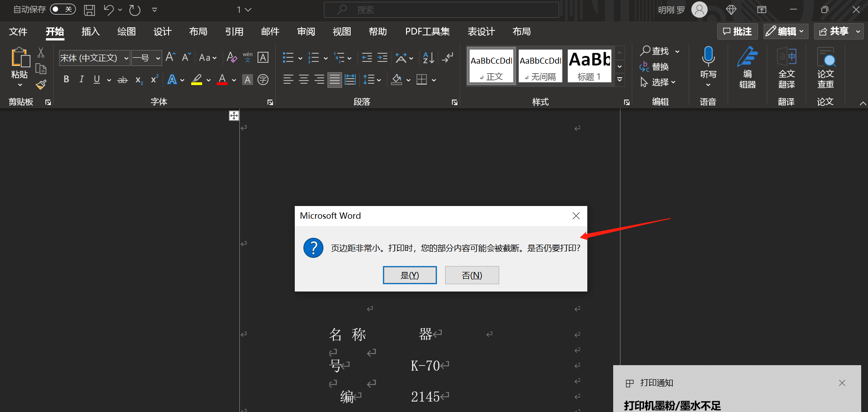868x412 pixels.
Task: Toggle italic formatting
Action: pyautogui.click(x=81, y=80)
